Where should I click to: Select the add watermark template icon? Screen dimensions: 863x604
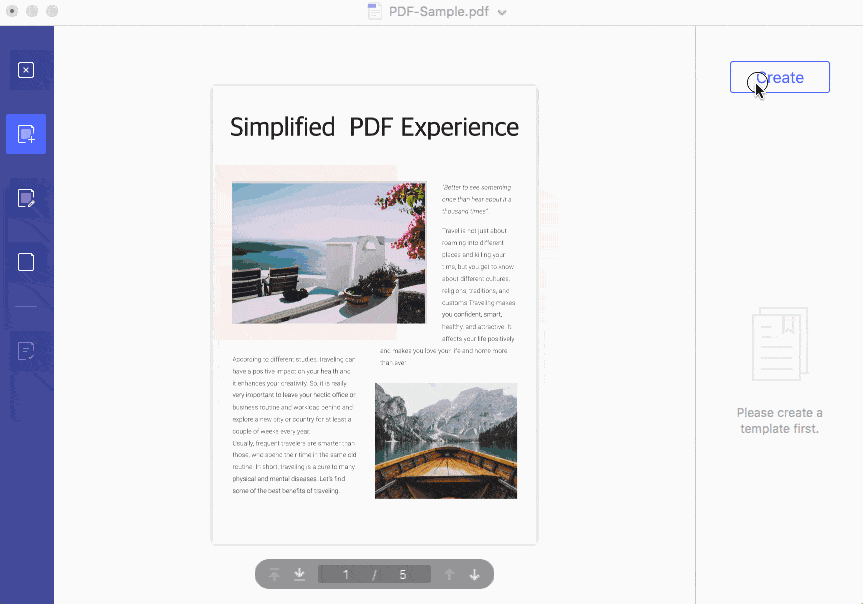tap(26, 134)
